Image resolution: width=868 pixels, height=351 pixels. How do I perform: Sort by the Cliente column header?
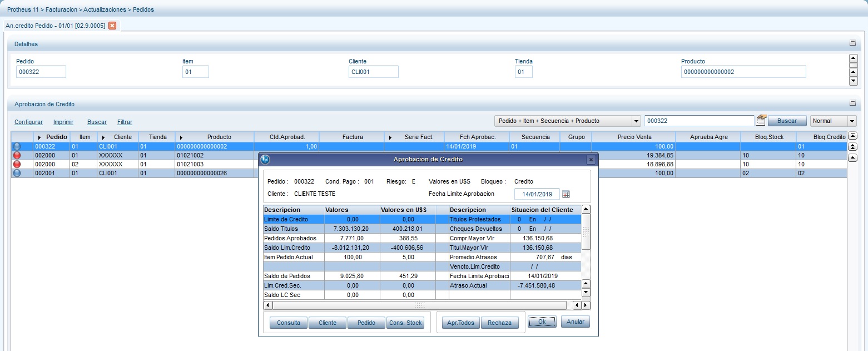(x=118, y=137)
